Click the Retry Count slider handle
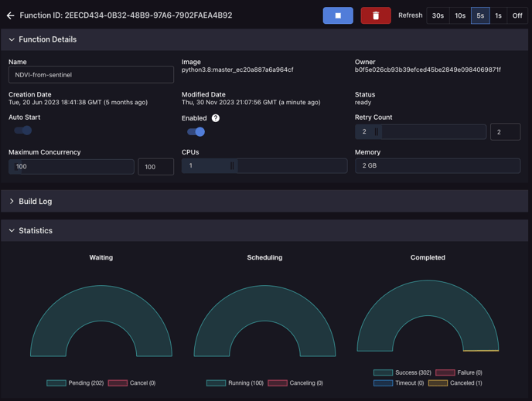This screenshot has width=532, height=401. click(377, 131)
